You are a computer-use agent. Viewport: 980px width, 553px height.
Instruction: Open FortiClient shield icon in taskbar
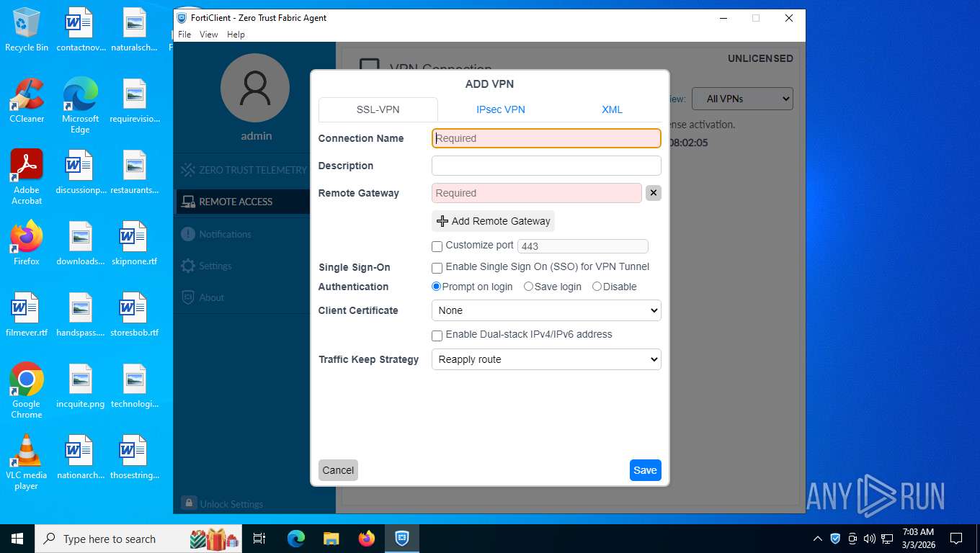(402, 538)
